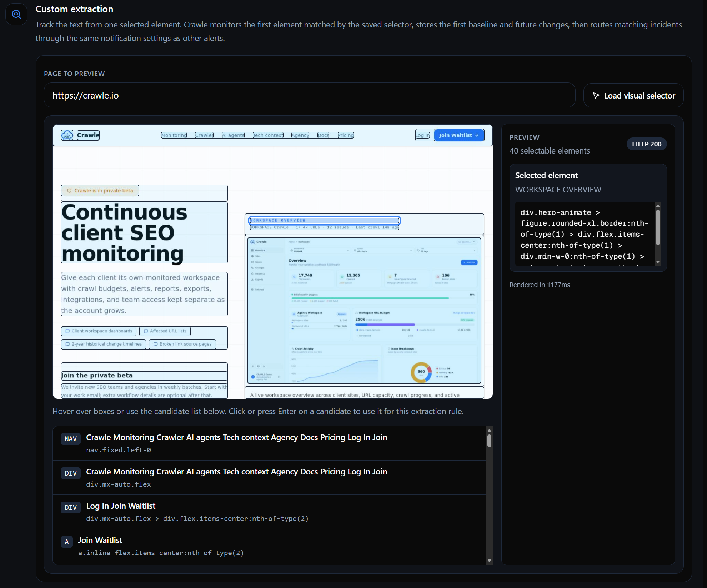Click the selected element CSS selector text
The width and height of the screenshot is (707, 588).
(584, 234)
